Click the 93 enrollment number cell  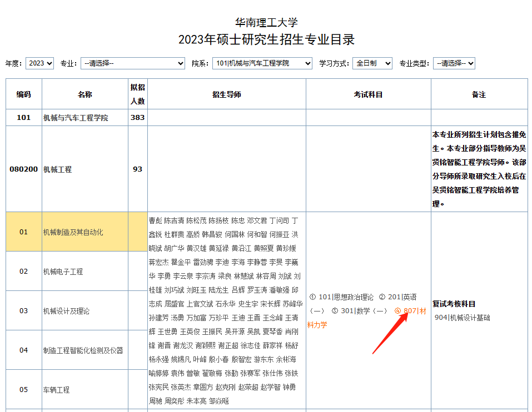[x=138, y=169]
